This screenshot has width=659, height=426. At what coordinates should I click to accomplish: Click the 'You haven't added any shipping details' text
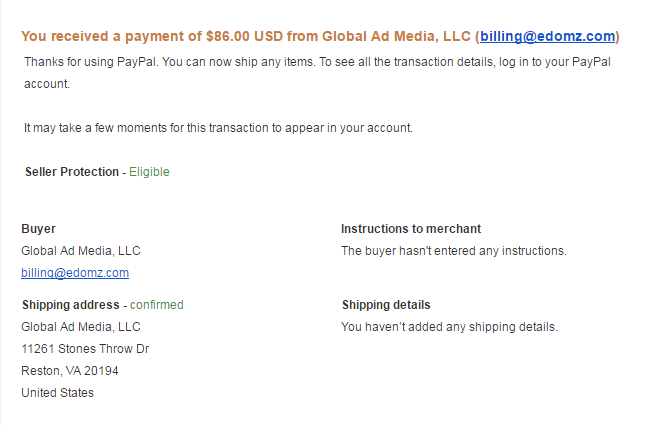coord(449,327)
